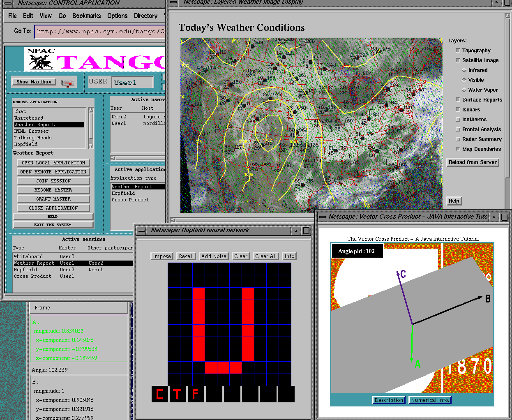
Task: Click the Choose Application list scroll-down arrow
Action: click(x=91, y=146)
